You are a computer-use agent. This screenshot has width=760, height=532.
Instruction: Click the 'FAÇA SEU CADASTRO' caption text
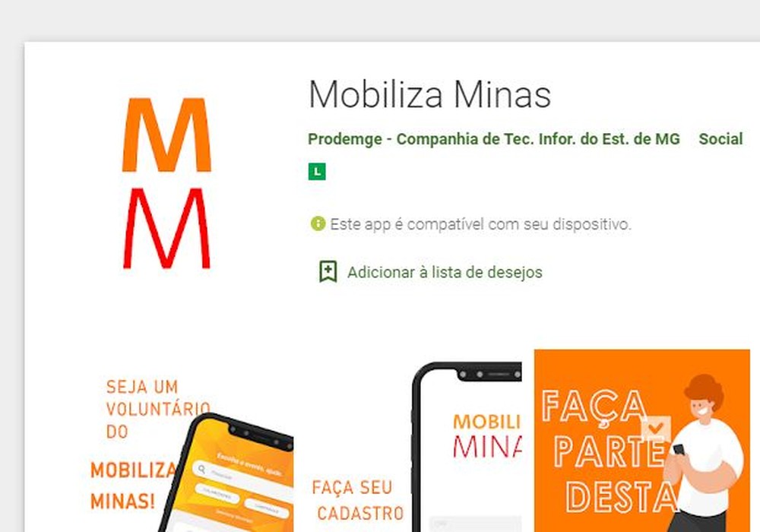(358, 500)
